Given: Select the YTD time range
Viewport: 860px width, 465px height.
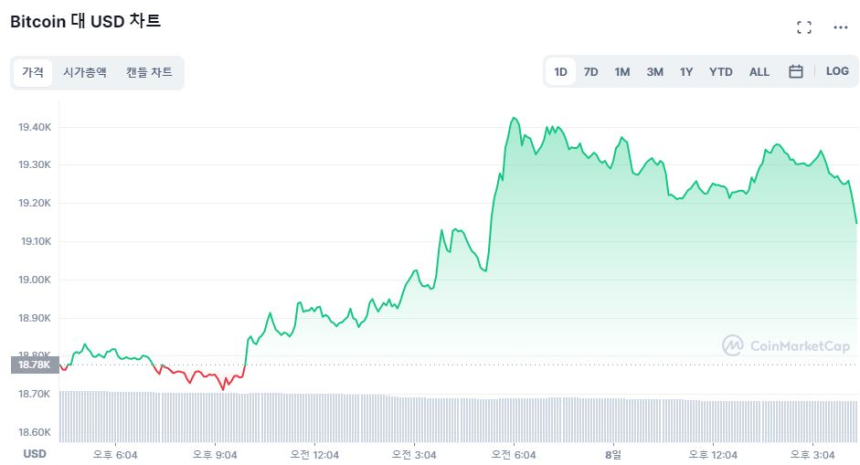Looking at the screenshot, I should [721, 72].
